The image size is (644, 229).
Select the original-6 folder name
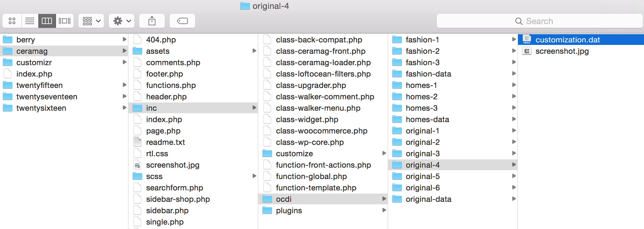tap(423, 188)
